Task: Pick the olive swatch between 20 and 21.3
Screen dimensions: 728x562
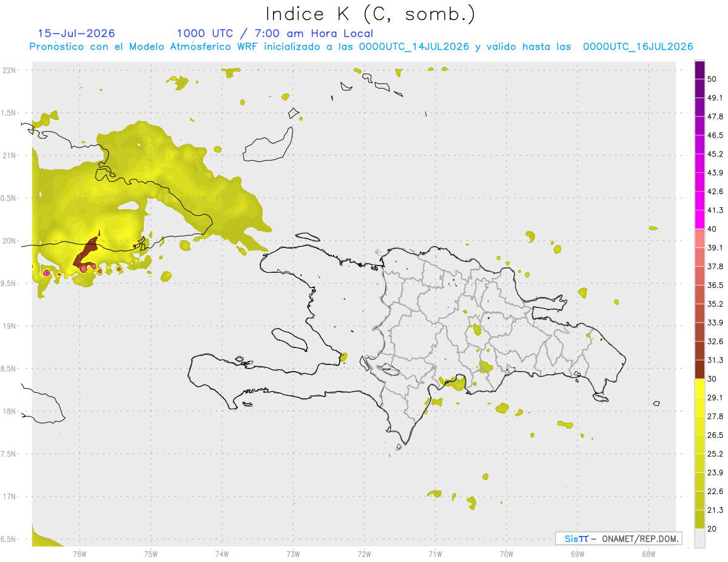Action: (x=699, y=520)
